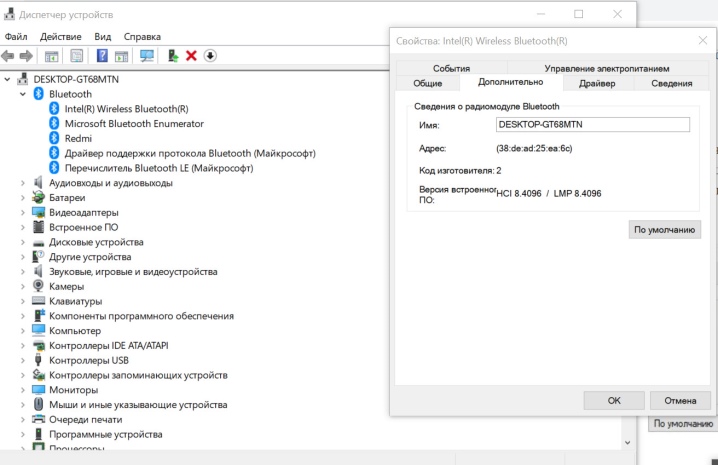This screenshot has height=465, width=718.
Task: Click the Update driver toolbar icon
Action: coord(173,56)
